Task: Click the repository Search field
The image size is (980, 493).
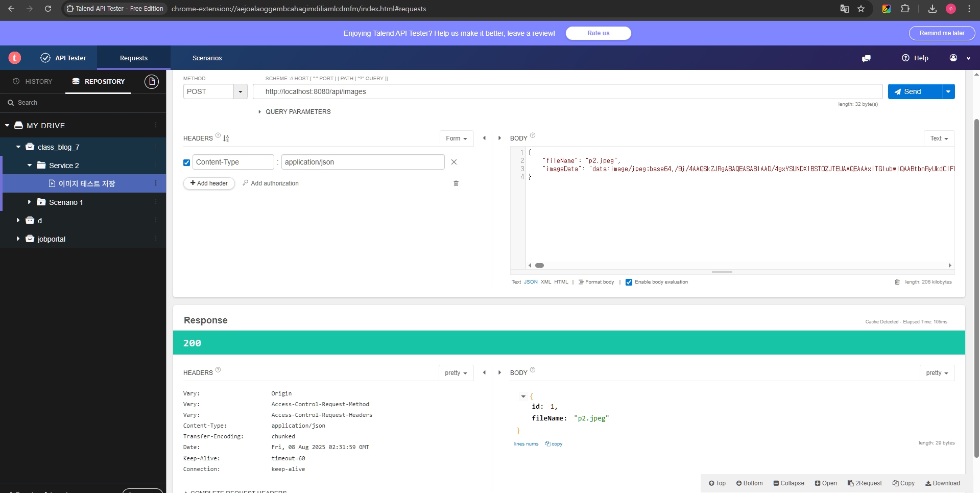Action: tap(83, 103)
